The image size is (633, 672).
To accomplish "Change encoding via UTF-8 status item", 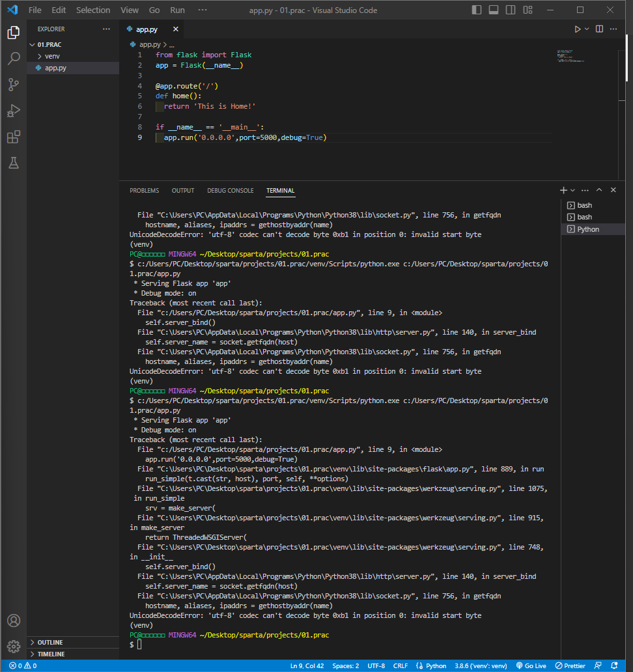I will [376, 665].
